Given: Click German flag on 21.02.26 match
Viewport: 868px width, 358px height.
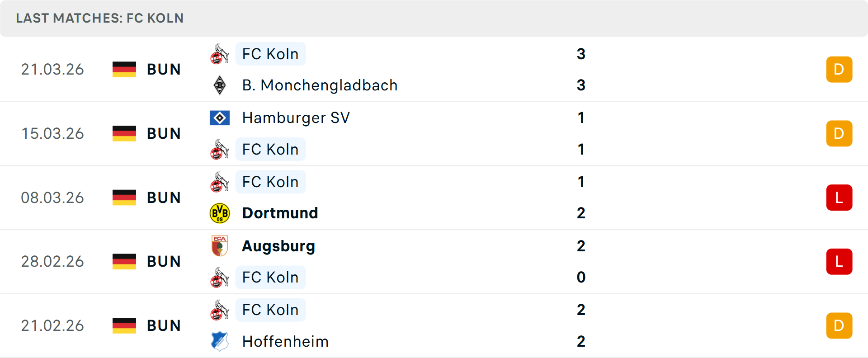Looking at the screenshot, I should pos(124,325).
